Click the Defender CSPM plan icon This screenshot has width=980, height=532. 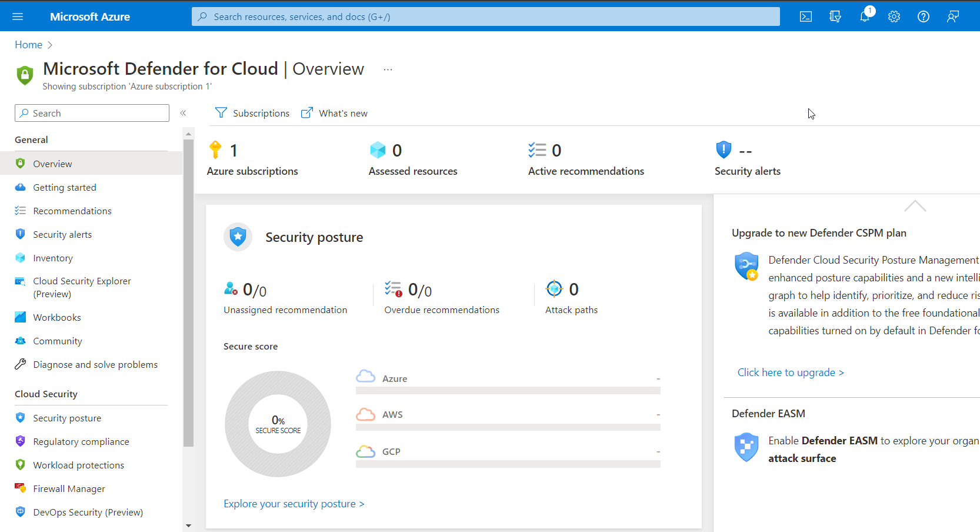pyautogui.click(x=746, y=267)
